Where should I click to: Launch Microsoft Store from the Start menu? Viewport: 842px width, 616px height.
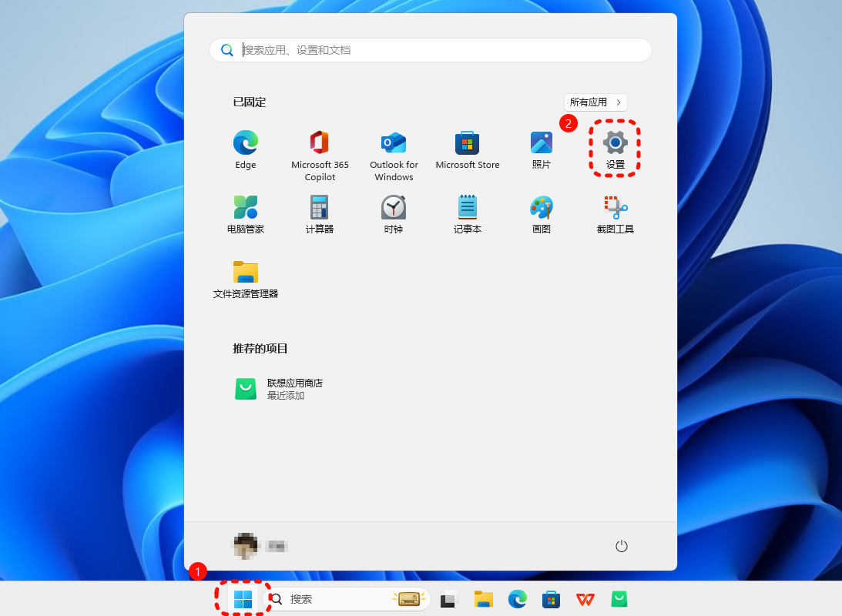coord(467,150)
